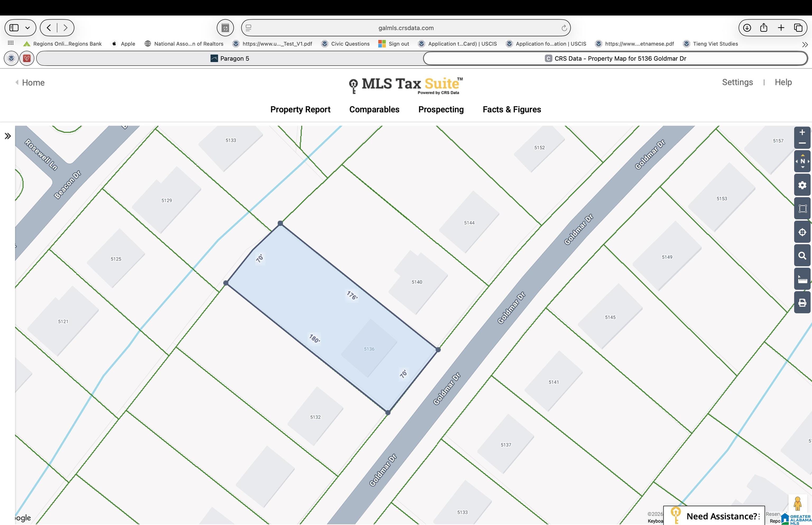This screenshot has height=525, width=812.
Task: Switch to the first pinned tab
Action: [x=11, y=58]
